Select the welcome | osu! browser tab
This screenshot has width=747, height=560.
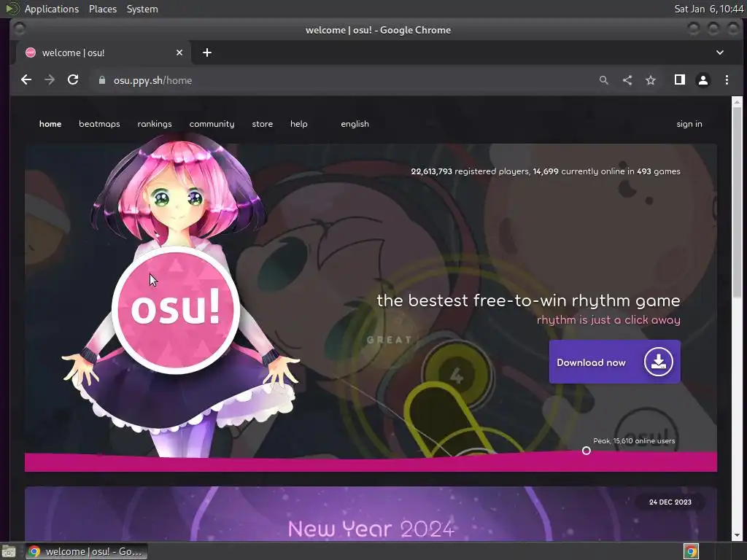click(x=104, y=52)
